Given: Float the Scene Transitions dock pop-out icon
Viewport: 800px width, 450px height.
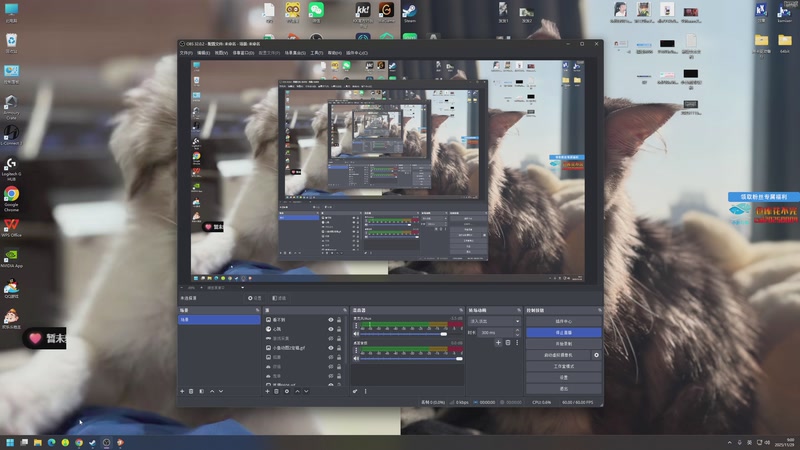Looking at the screenshot, I should pyautogui.click(x=519, y=310).
